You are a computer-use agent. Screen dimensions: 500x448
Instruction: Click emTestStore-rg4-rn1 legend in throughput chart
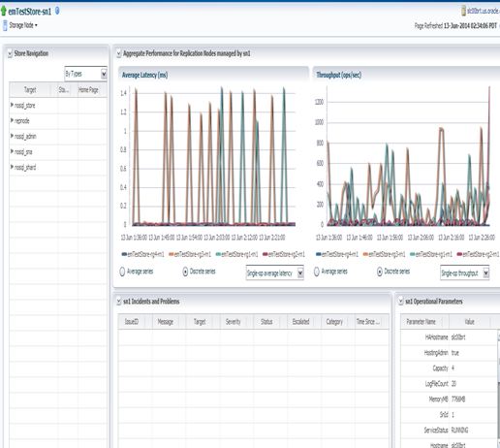(337, 254)
